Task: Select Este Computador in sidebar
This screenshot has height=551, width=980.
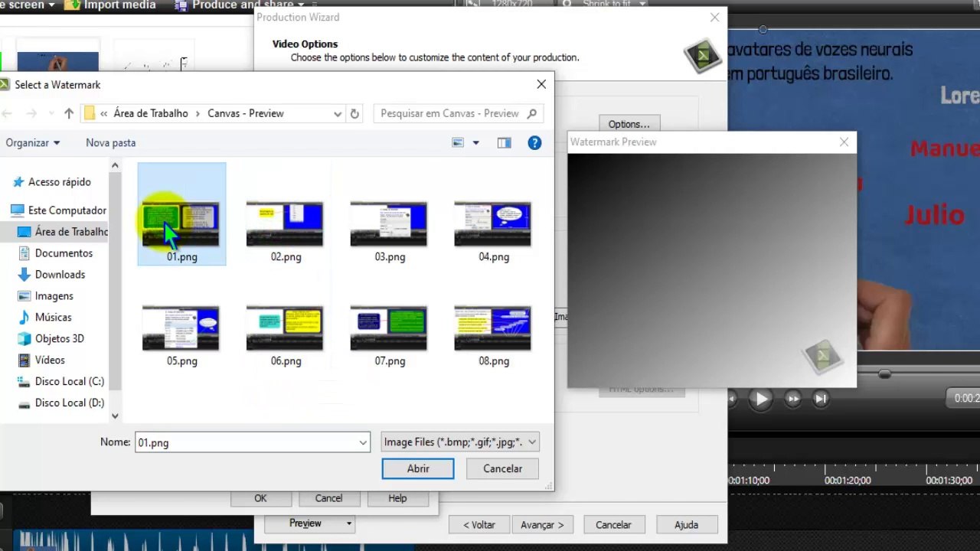Action: pos(59,210)
